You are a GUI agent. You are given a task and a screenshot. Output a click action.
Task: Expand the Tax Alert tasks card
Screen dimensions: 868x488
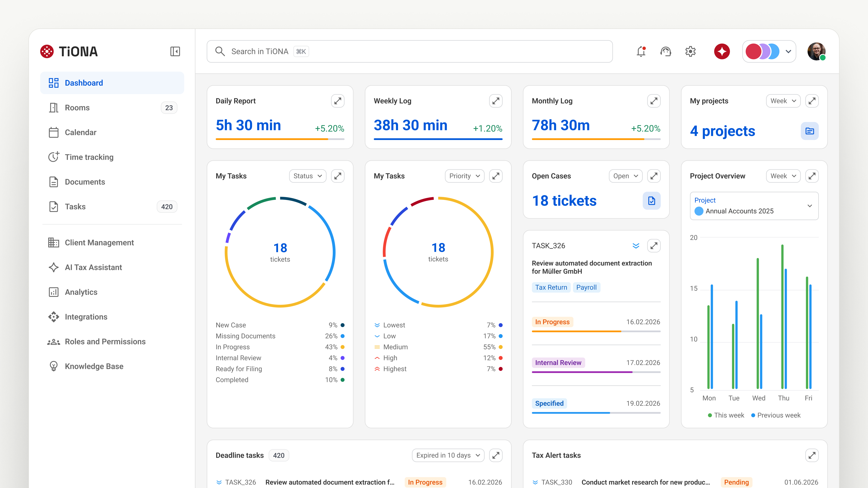point(812,455)
